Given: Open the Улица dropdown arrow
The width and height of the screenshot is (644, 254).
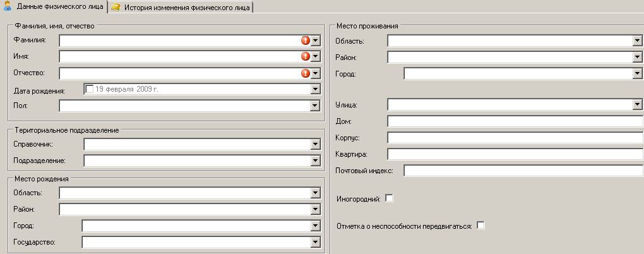Looking at the screenshot, I should point(637,106).
